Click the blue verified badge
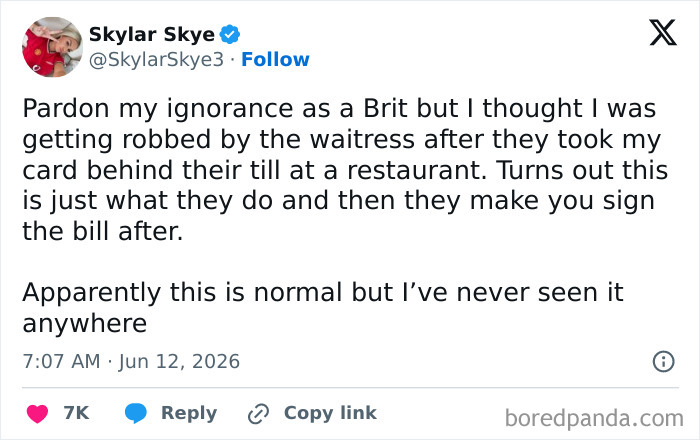 230,34
